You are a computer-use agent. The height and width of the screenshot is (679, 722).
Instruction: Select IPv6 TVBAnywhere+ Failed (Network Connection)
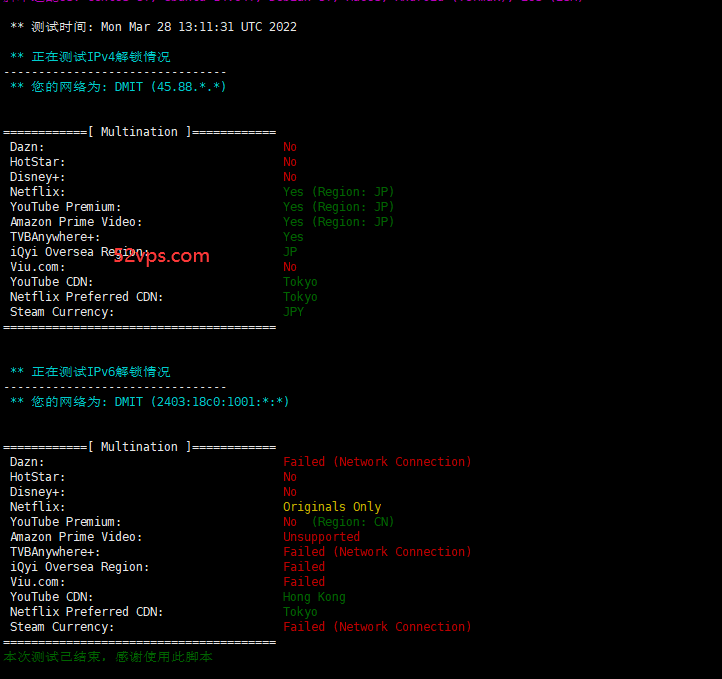tap(377, 551)
